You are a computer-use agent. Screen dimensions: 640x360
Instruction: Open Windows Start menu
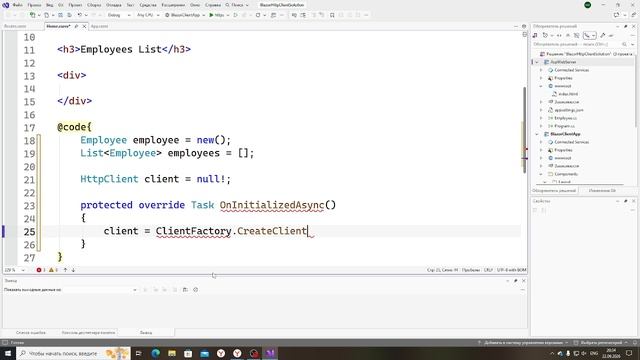point(8,353)
